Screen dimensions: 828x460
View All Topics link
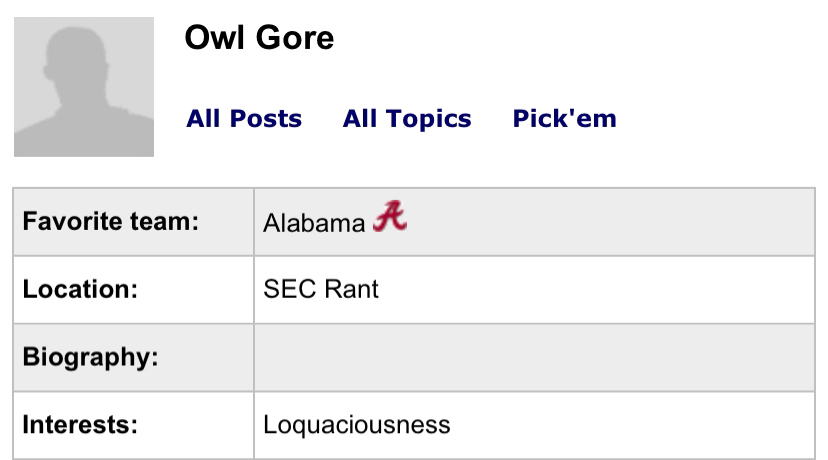coord(407,119)
